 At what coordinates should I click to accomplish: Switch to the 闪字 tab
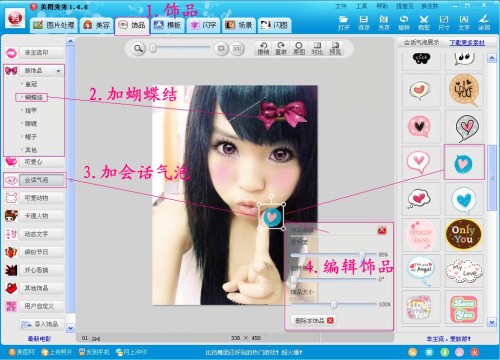[203, 25]
